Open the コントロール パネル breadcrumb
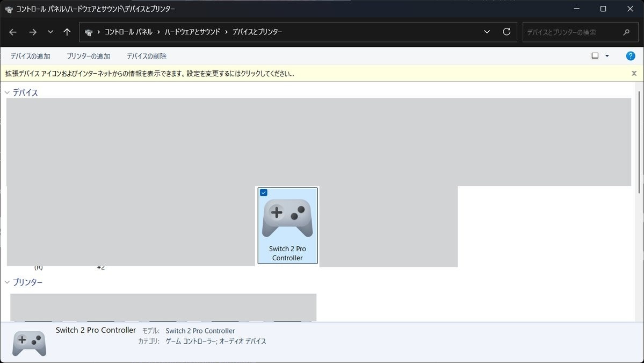The image size is (644, 363). point(128,32)
